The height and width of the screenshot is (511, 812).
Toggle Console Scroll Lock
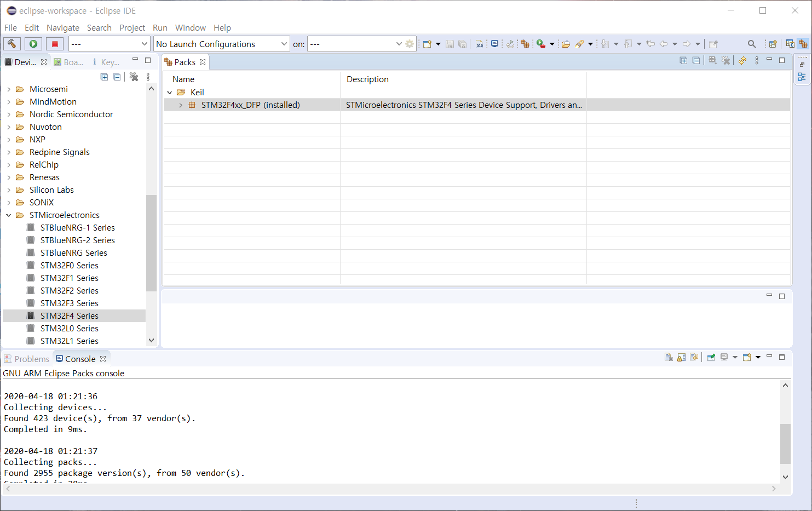(681, 357)
